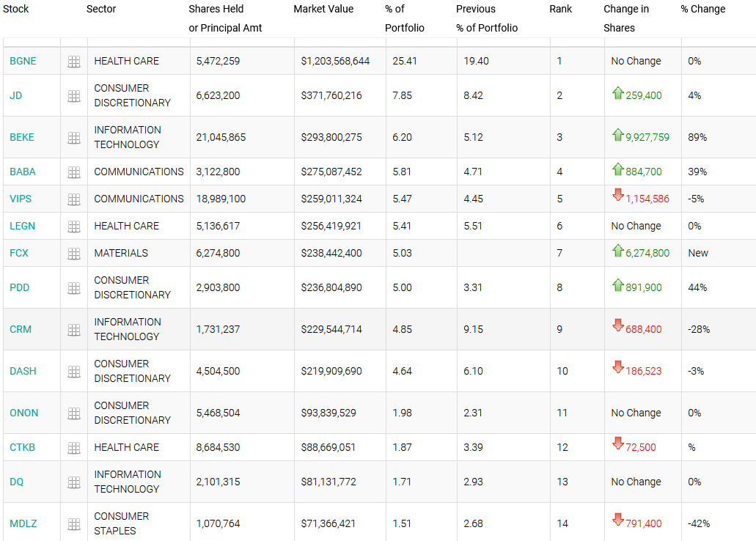Sort by Shares Held or Principal Amt header

coord(225,18)
